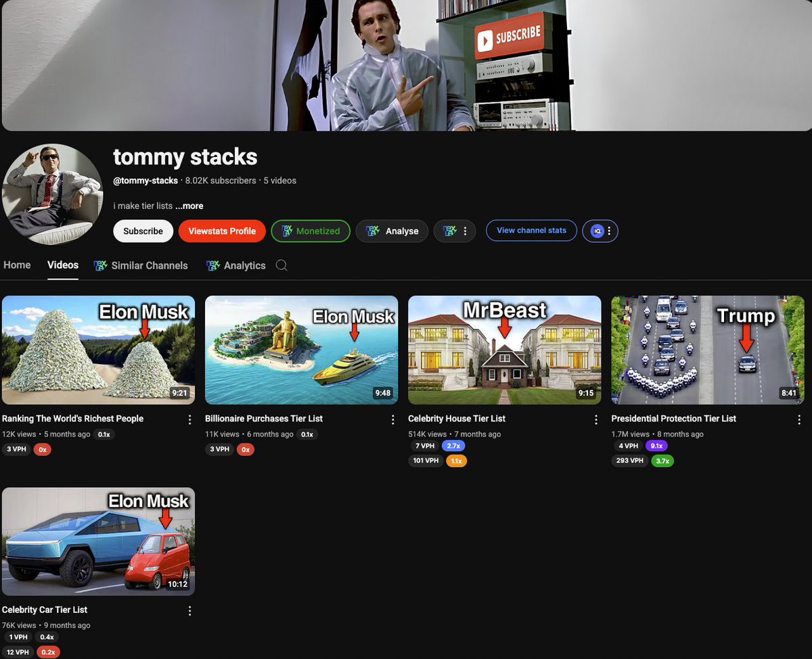Viewport: 812px width, 659px height.
Task: Click the 4 VPH badge under Presidential Protection
Action: tap(628, 446)
